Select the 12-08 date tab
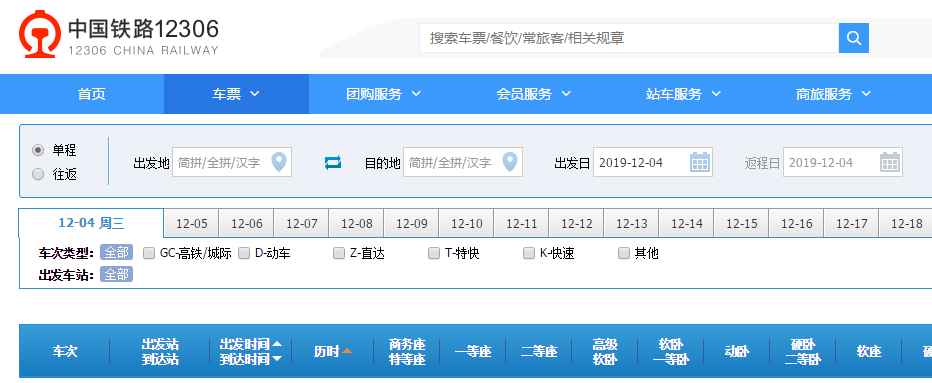This screenshot has height=383, width=932. coord(357,224)
